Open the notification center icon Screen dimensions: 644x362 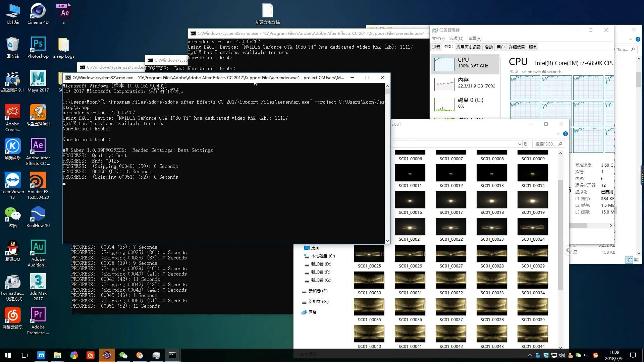coord(633,355)
